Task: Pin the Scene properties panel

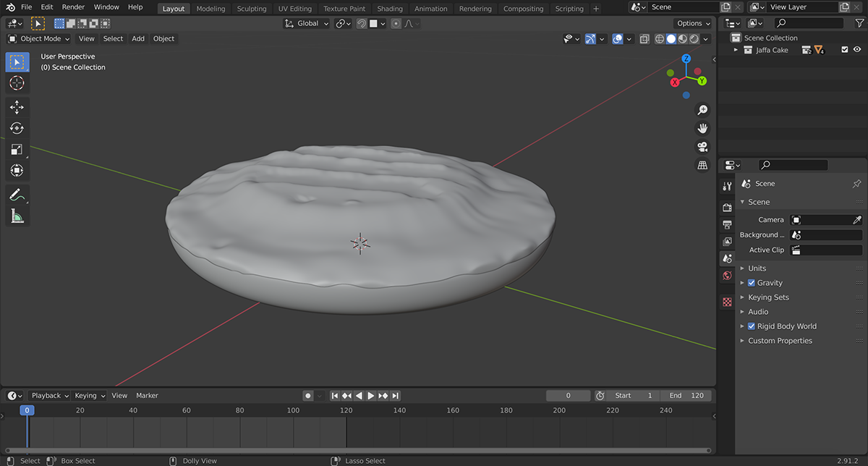Action: pos(856,184)
